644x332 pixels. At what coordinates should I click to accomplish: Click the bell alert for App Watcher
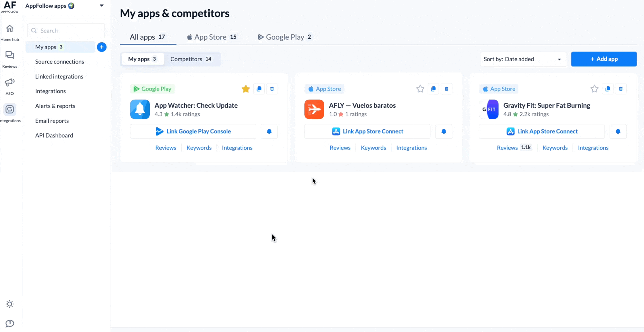click(269, 132)
